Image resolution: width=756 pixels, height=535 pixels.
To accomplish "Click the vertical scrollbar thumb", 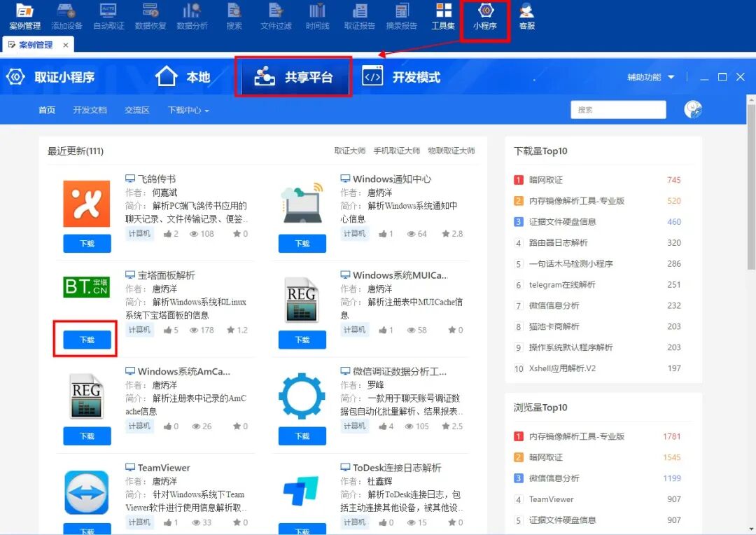I will pyautogui.click(x=751, y=186).
